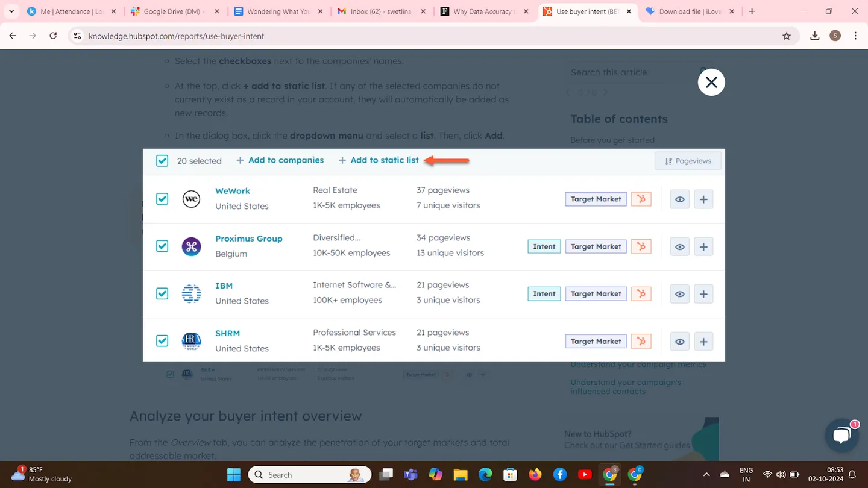This screenshot has width=868, height=488.
Task: Switch to the Gmail Inbox (62) tab
Action: click(x=381, y=11)
